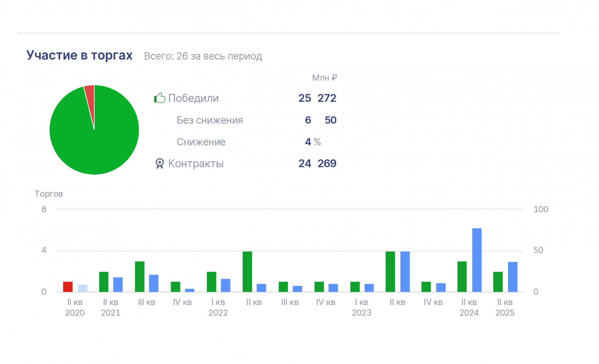Select the count 6 in Без снижения row

click(x=308, y=120)
